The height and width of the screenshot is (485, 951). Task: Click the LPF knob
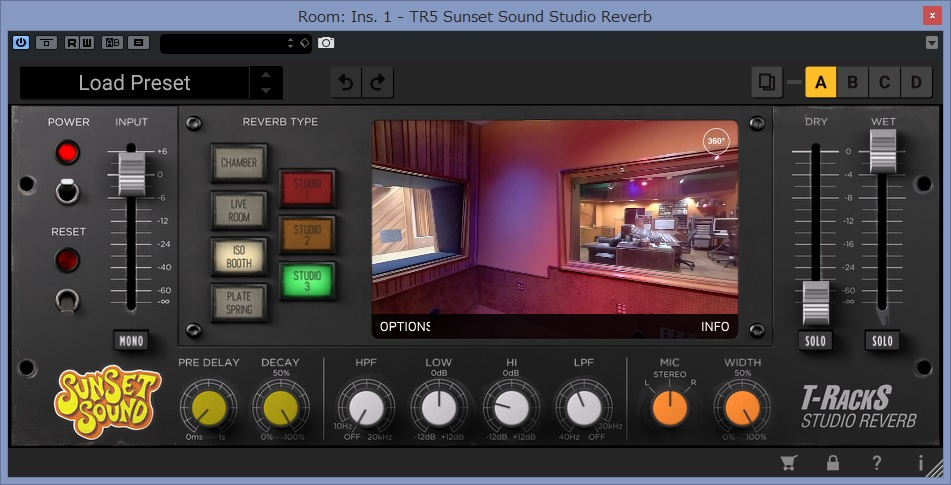[x=584, y=408]
